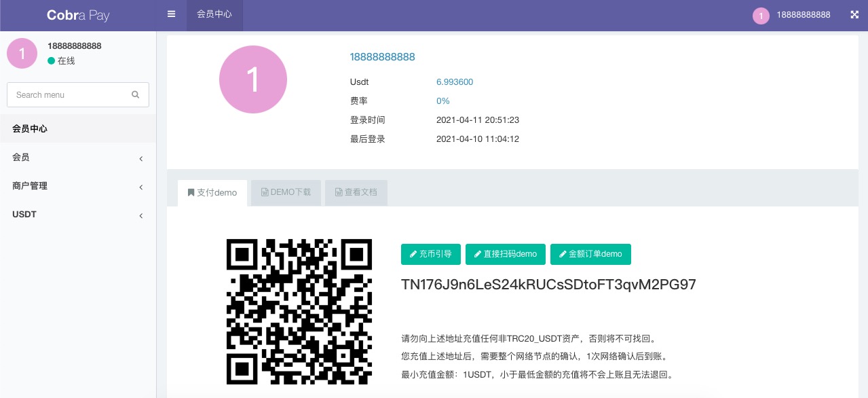The height and width of the screenshot is (398, 868).
Task: Click the fullscreen expand icon in the header
Action: (x=854, y=14)
